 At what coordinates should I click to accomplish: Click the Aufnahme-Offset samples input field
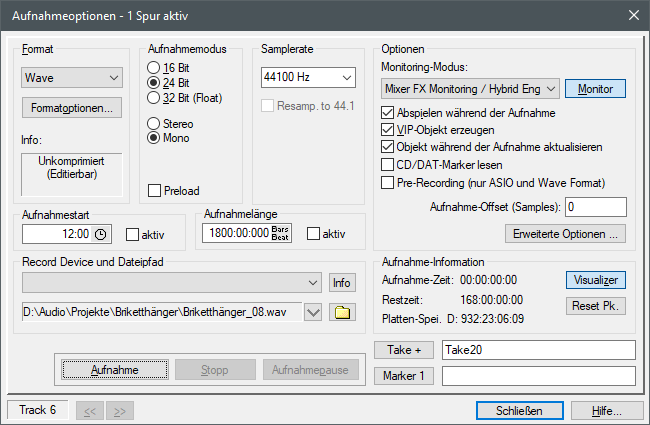tap(596, 207)
